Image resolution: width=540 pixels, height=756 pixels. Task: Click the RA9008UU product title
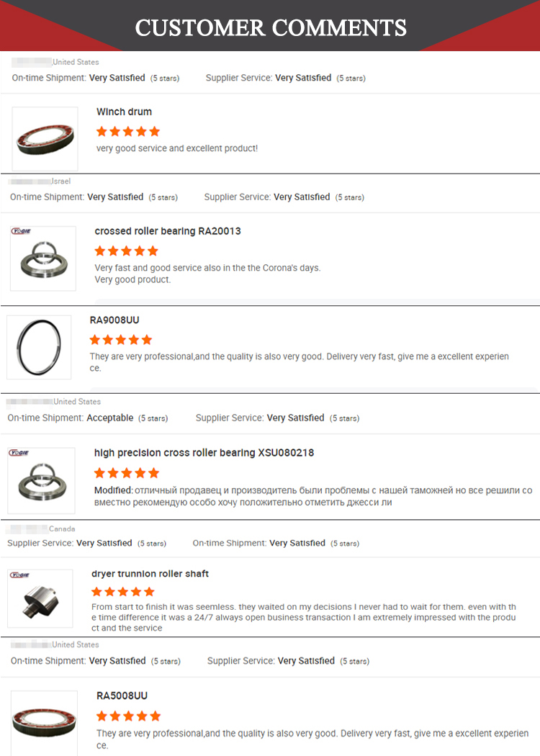pyautogui.click(x=114, y=320)
